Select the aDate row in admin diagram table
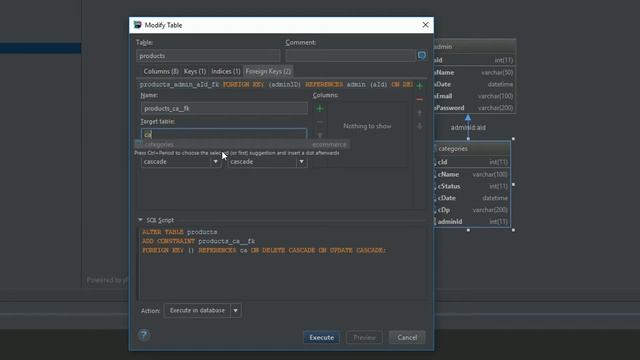This screenshot has height=360, width=640. click(x=475, y=84)
